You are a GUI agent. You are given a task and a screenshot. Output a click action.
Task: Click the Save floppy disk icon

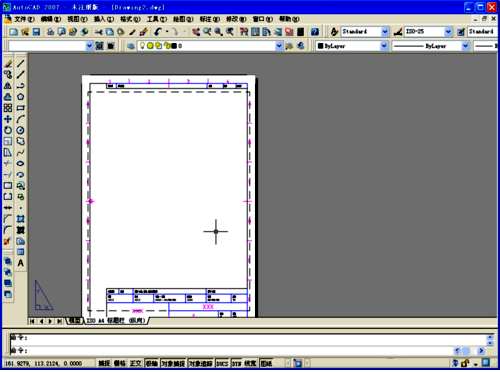[36, 32]
